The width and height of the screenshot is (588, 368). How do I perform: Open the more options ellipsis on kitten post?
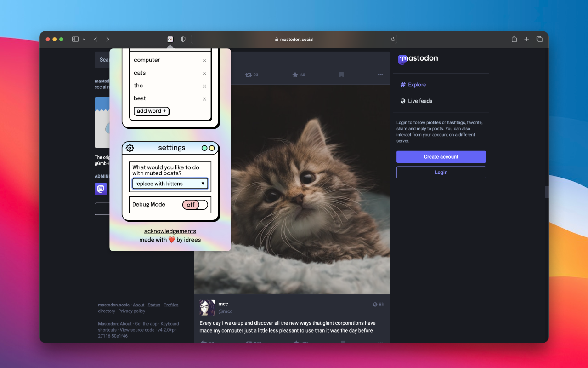coord(380,75)
